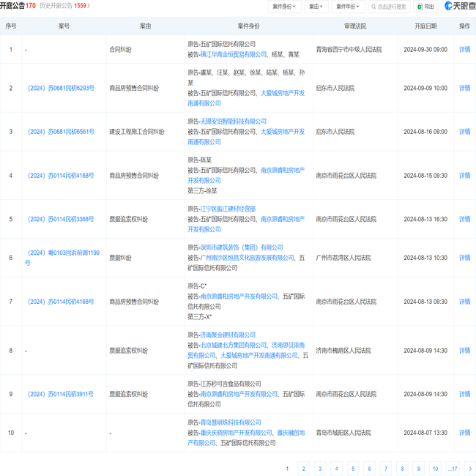Screen dimensions: 476x476
Task: Click the 导出 export button
Action: (425, 7)
